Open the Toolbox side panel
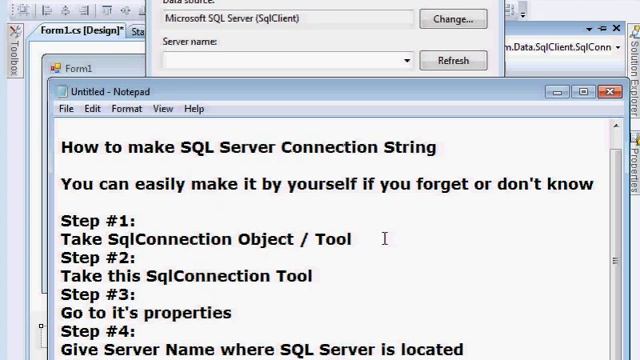Viewport: 640px width, 360px height. pos(15,51)
